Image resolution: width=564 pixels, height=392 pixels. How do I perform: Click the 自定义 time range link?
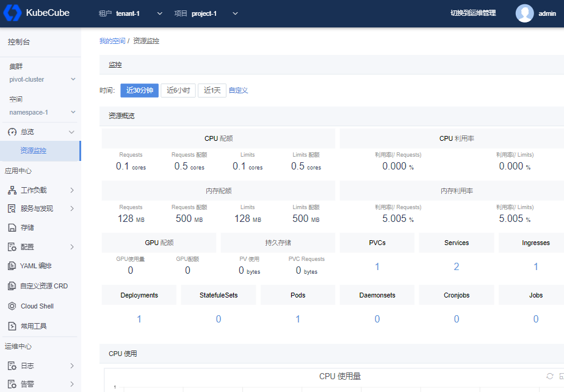pos(239,90)
